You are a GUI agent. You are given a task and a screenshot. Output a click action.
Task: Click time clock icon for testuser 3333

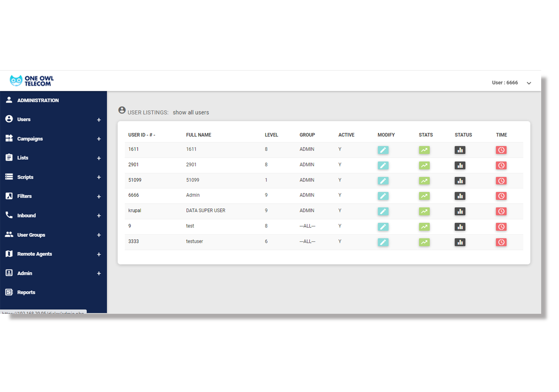coord(501,242)
